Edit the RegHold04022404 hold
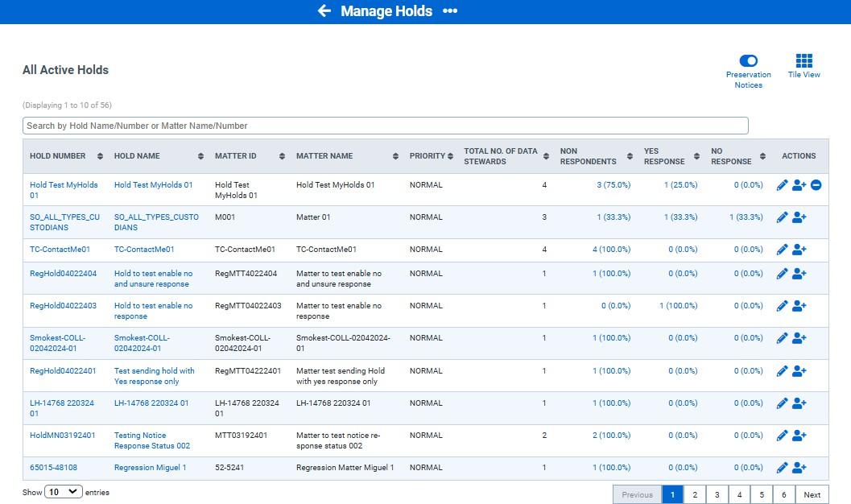This screenshot has height=504, width=851. [782, 274]
